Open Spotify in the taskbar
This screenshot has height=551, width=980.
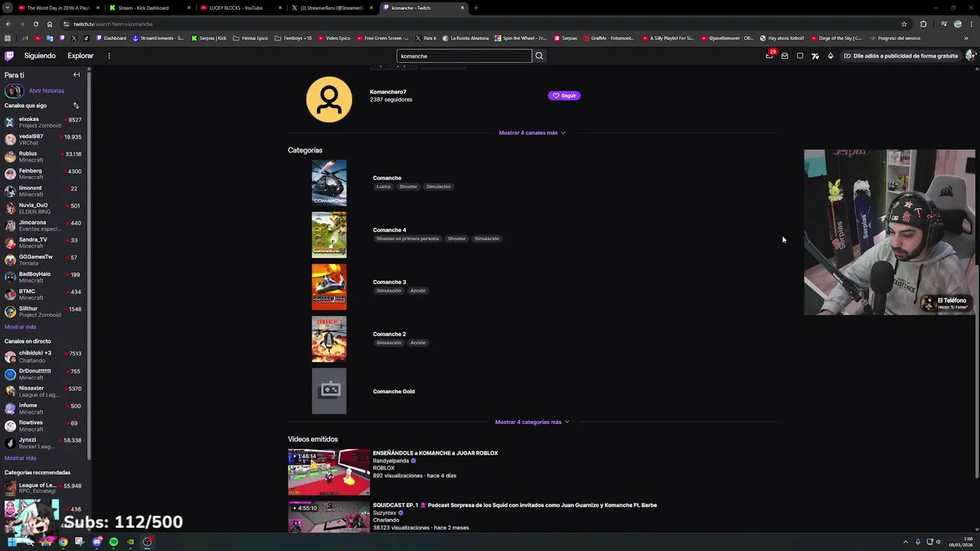(x=113, y=542)
